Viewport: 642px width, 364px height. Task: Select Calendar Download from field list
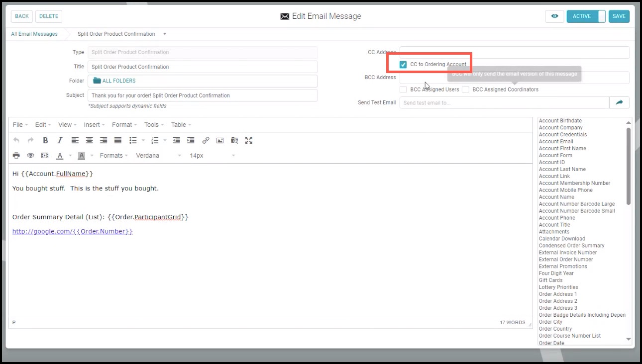(x=562, y=239)
